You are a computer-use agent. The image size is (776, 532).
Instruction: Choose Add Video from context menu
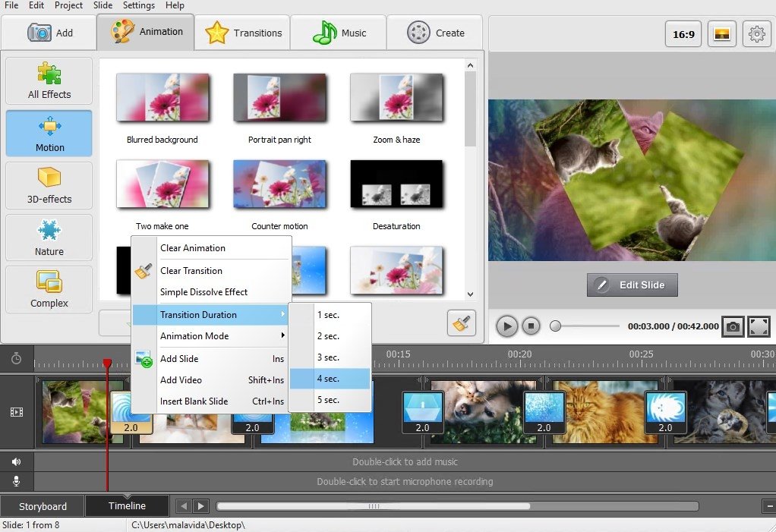212,380
